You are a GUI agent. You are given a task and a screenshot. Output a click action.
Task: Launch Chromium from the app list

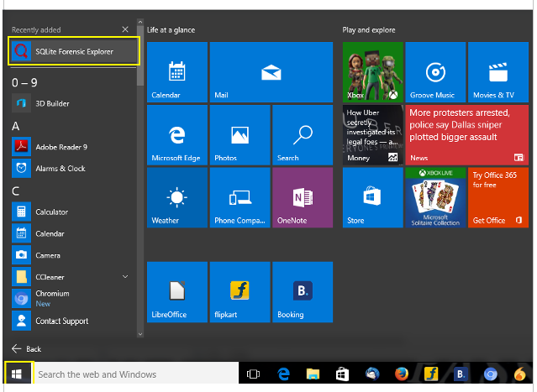click(x=74, y=298)
